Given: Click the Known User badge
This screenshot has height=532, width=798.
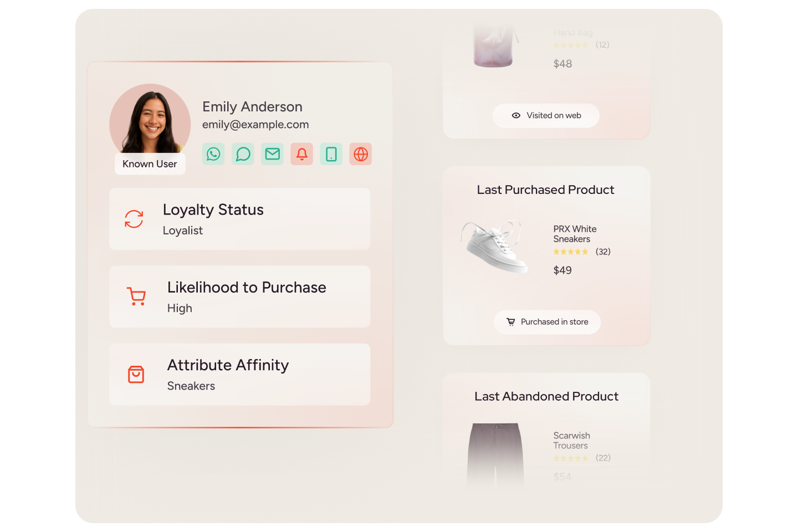Looking at the screenshot, I should (x=150, y=164).
